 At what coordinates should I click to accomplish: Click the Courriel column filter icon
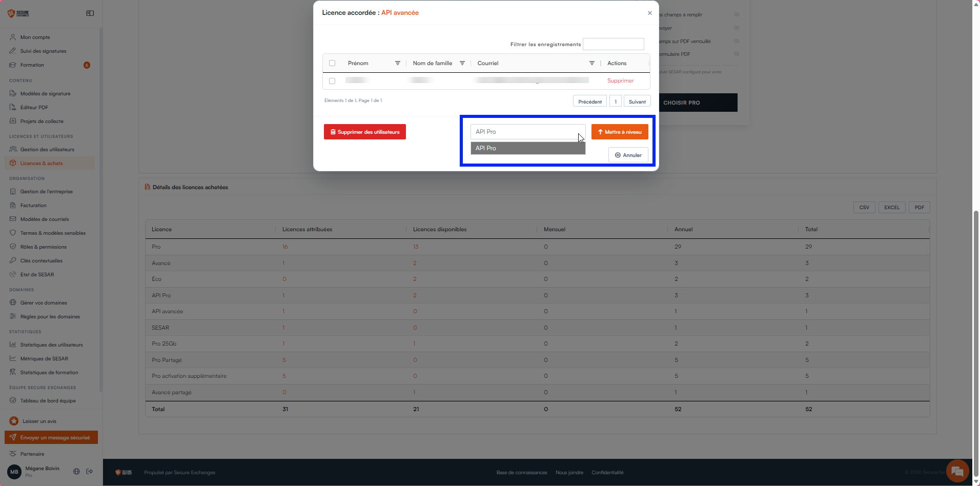tap(591, 63)
